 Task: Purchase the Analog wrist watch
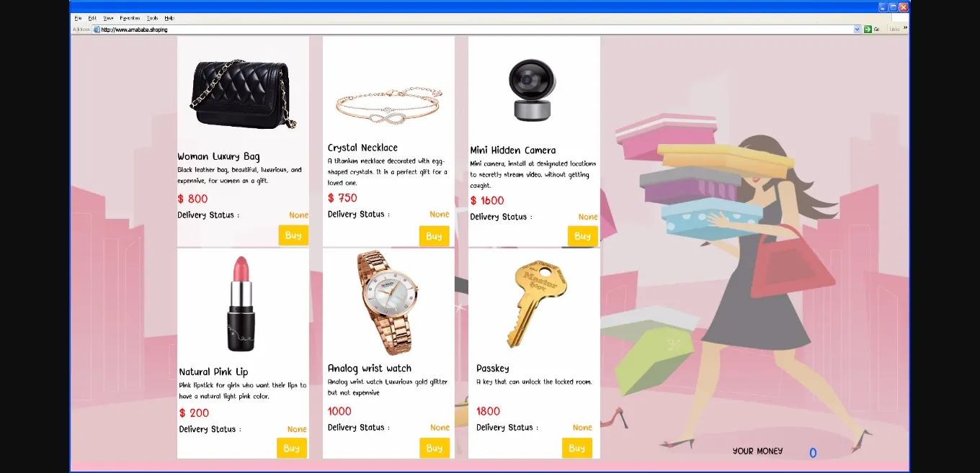[435, 448]
